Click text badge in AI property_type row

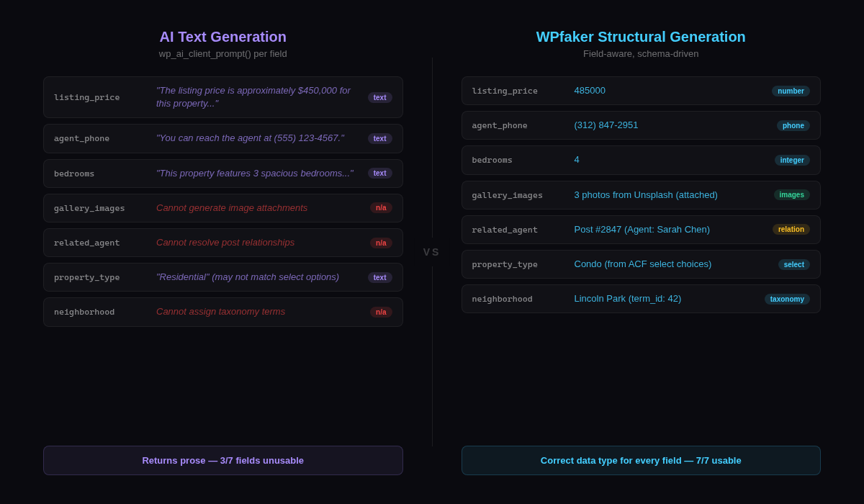pyautogui.click(x=380, y=277)
